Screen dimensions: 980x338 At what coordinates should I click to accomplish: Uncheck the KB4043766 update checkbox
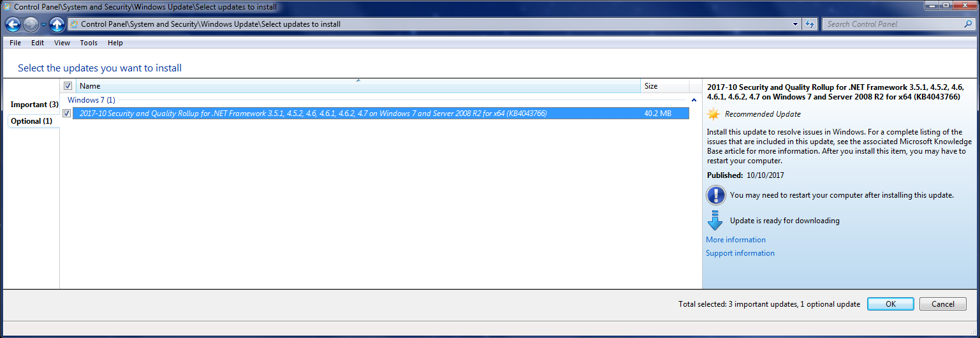pos(67,114)
